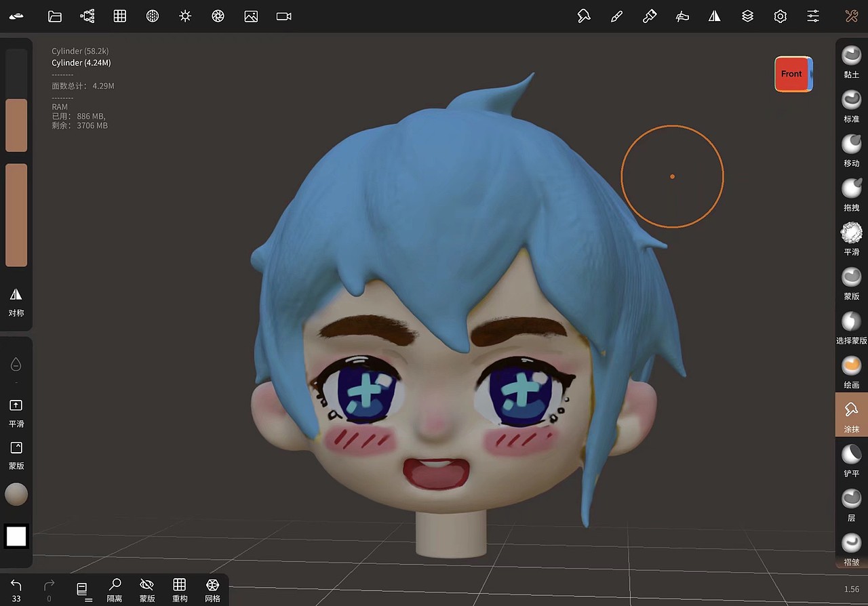Image resolution: width=868 pixels, height=606 pixels.
Task: Toggle the 对称 symmetry button
Action: click(x=16, y=302)
